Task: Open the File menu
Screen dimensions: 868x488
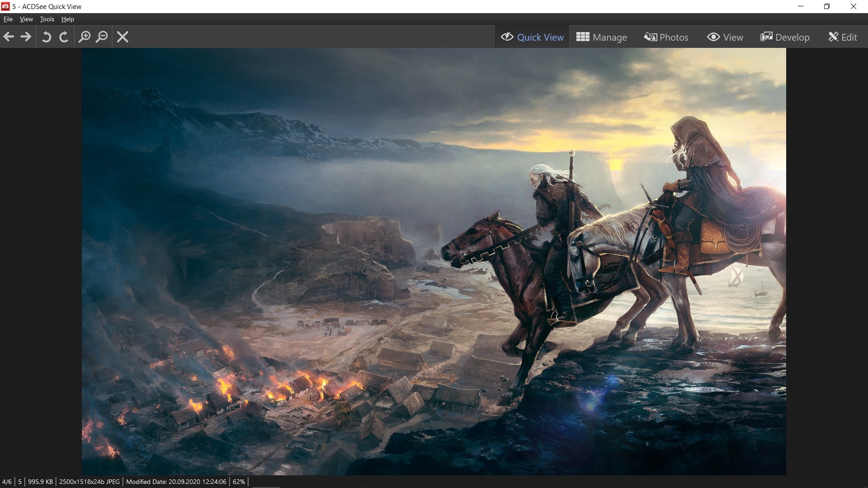Action: click(8, 19)
